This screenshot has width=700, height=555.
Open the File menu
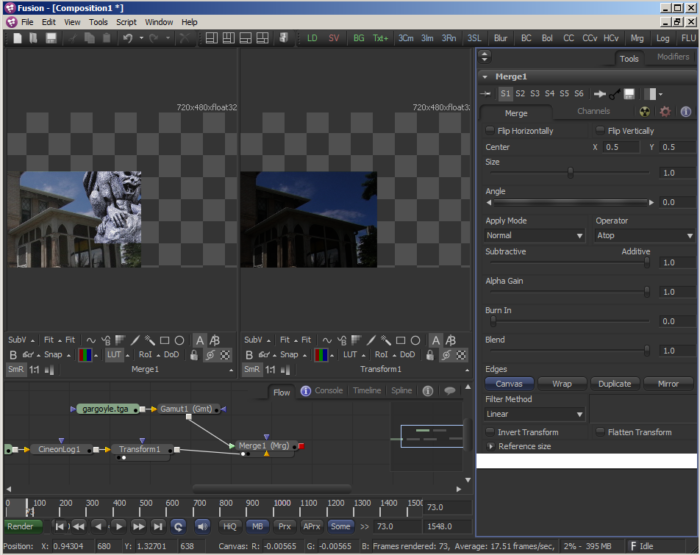tap(27, 22)
